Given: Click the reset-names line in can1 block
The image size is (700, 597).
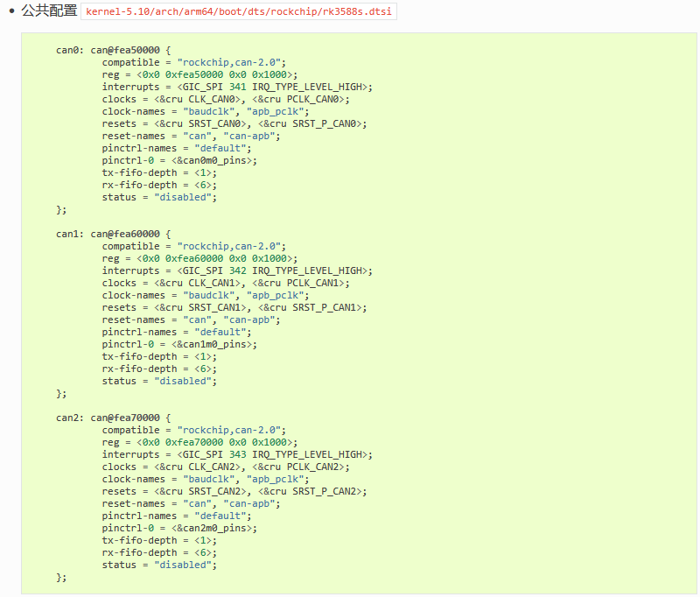Looking at the screenshot, I should [x=191, y=320].
